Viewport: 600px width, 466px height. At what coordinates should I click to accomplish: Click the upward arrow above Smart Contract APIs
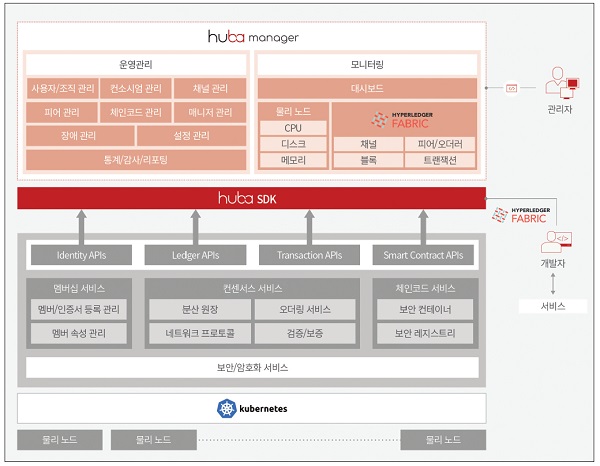pos(423,227)
